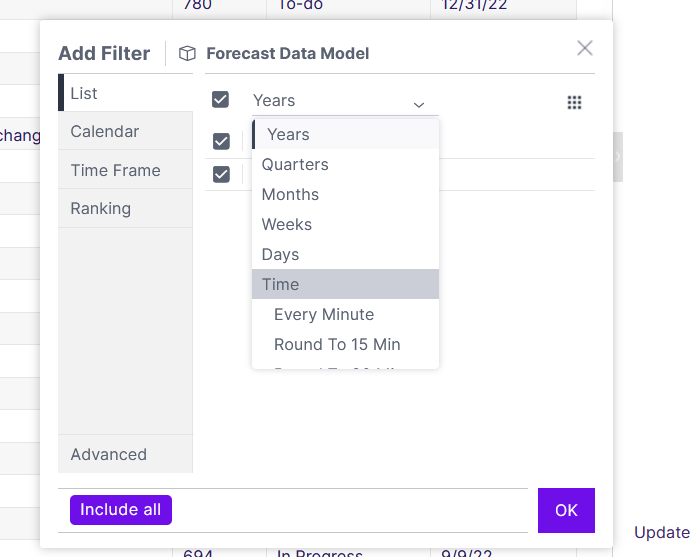This screenshot has height=557, width=692.
Task: Click the Forecast Data Model cube icon
Action: [187, 53]
